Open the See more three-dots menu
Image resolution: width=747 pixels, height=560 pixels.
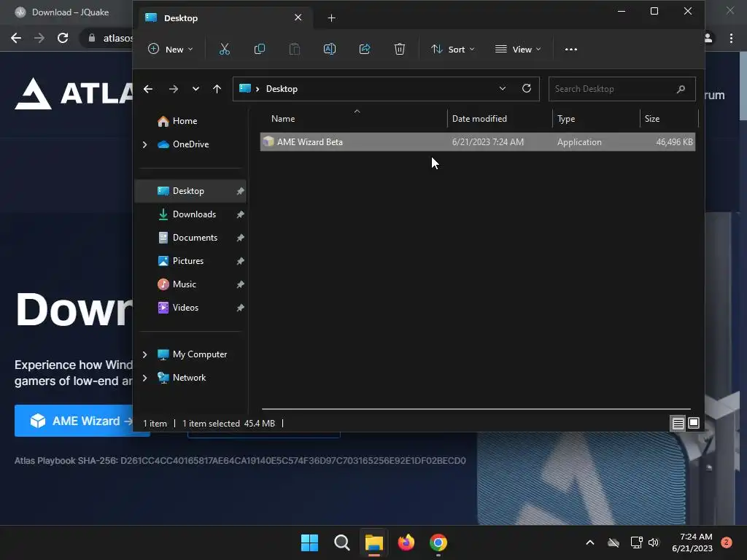tap(570, 49)
